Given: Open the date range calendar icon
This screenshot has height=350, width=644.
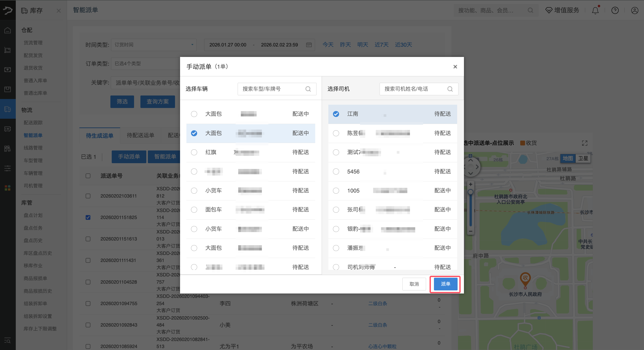Looking at the screenshot, I should [309, 45].
